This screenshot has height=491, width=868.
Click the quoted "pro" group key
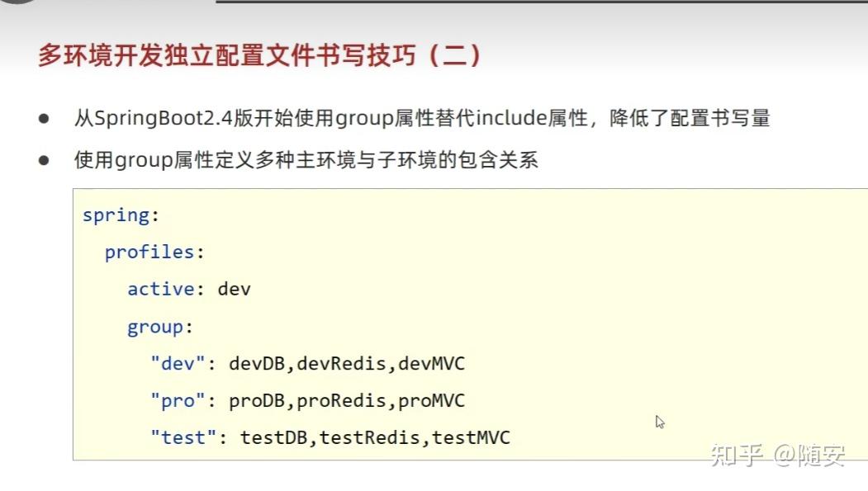[x=178, y=401]
